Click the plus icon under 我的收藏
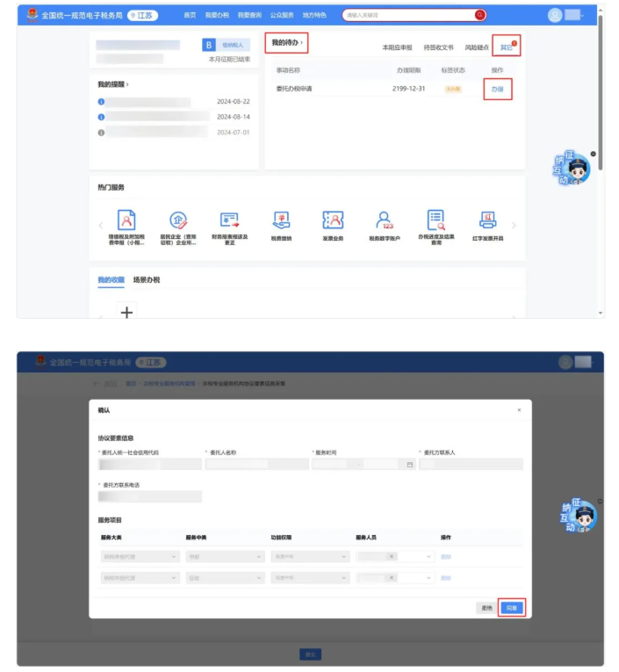This screenshot has height=672, width=619. click(x=127, y=311)
